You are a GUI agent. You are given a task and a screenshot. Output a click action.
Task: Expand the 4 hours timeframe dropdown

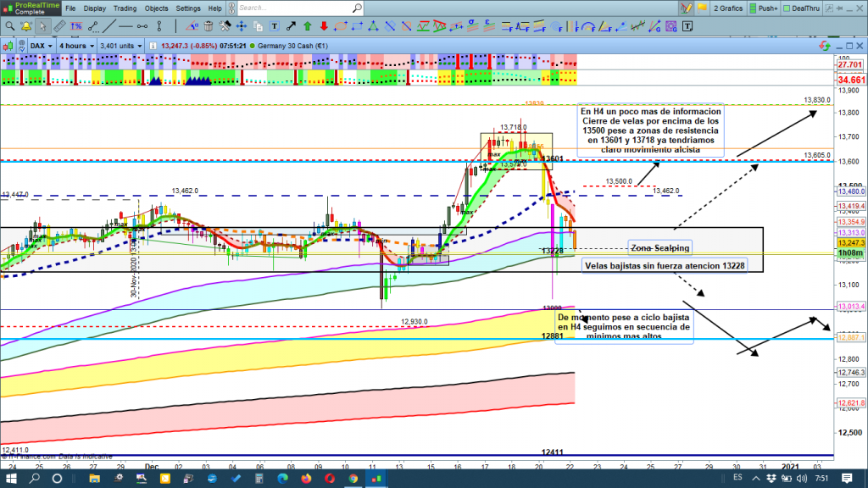pyautogui.click(x=76, y=45)
